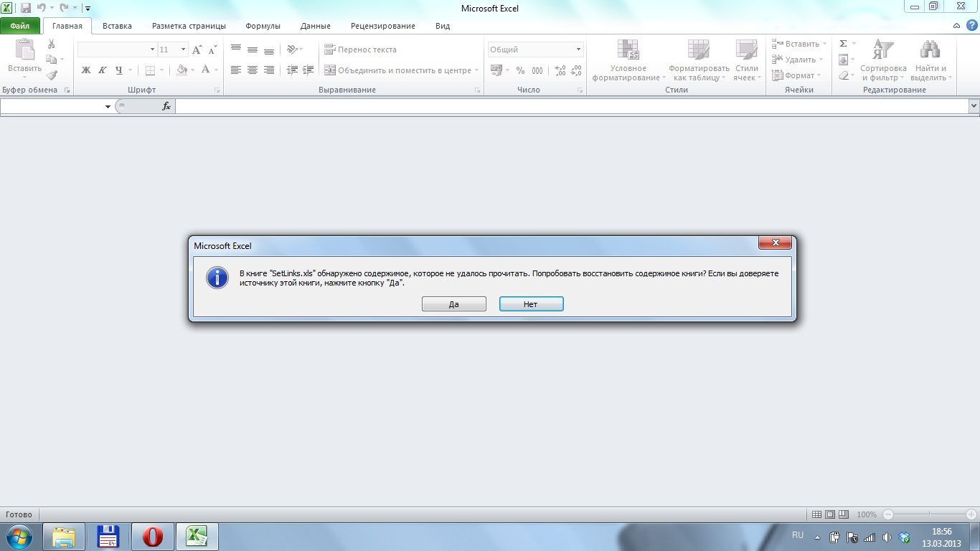Toggle bold Ж formatting
This screenshot has width=980, height=551.
[86, 70]
